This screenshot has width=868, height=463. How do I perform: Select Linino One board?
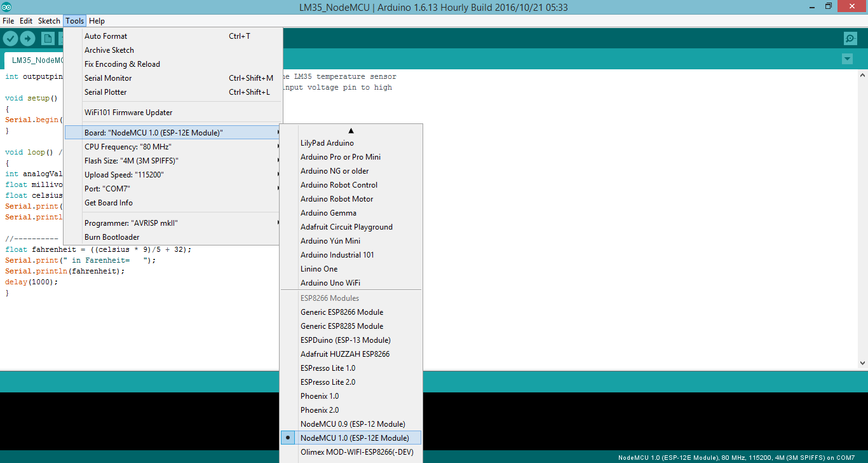(x=351, y=269)
